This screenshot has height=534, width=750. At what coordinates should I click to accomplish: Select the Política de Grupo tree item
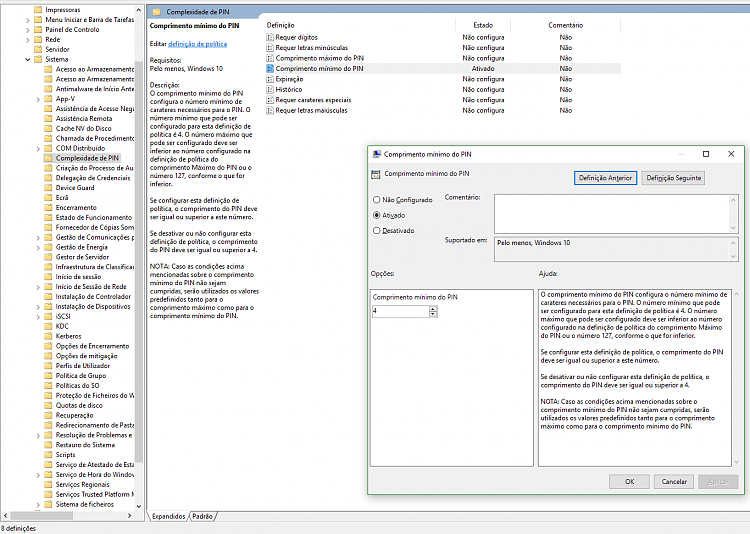[x=81, y=376]
